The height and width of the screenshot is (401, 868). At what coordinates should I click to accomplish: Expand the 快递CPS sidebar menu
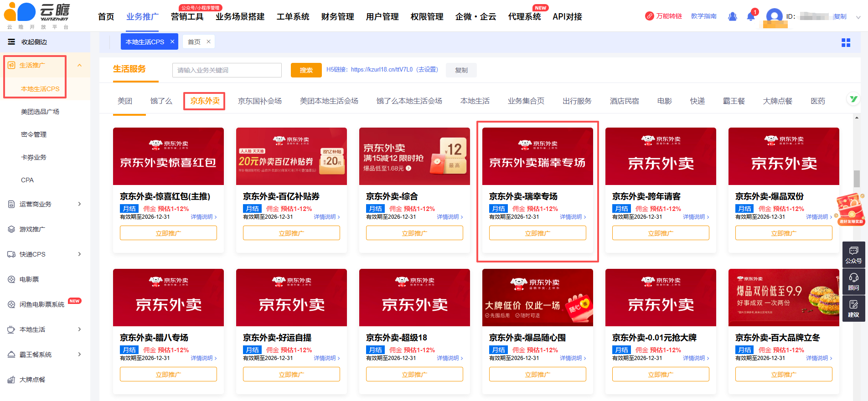click(79, 254)
